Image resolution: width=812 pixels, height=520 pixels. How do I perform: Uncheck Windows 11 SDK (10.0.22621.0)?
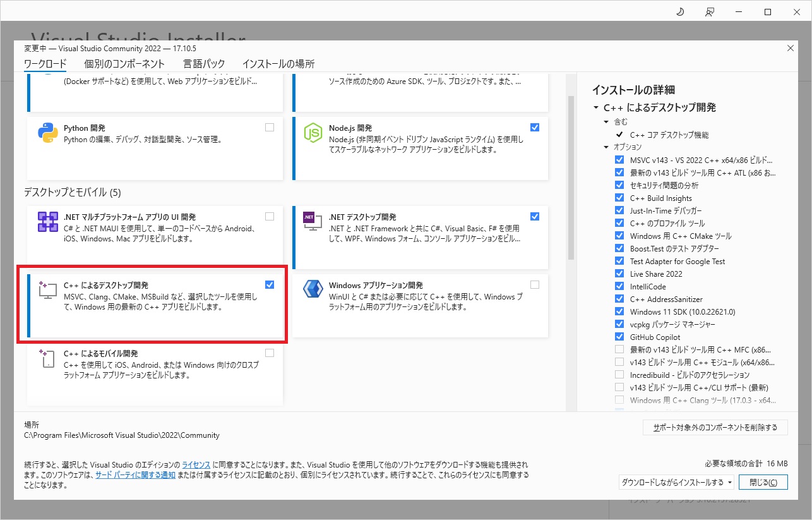[x=619, y=311]
